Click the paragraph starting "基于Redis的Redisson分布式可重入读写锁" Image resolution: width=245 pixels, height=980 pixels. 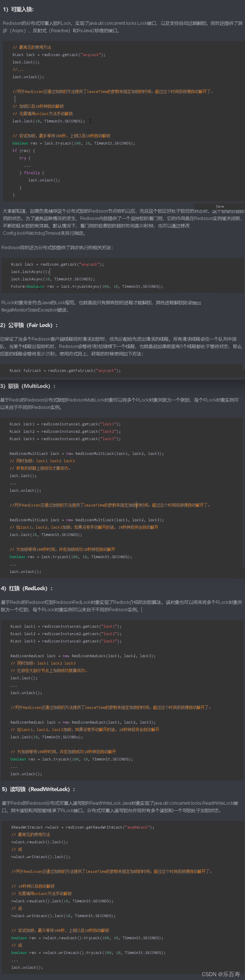120,806
